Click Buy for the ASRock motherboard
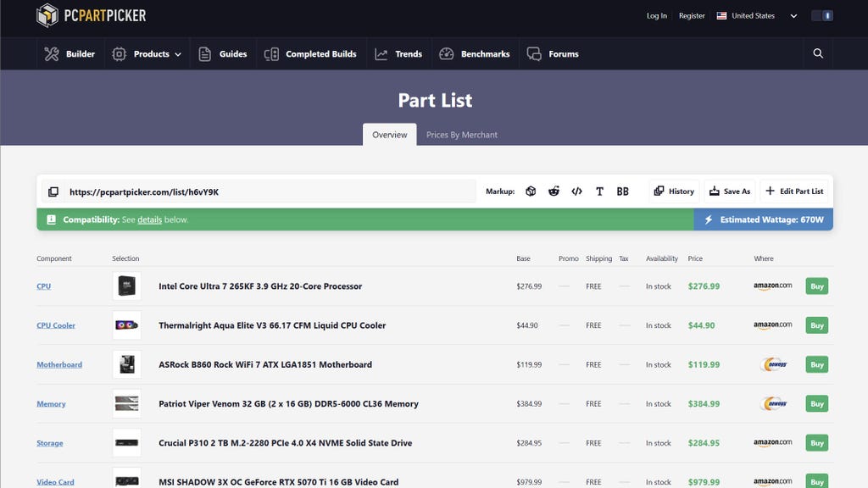Screen dimensions: 868x488 (x=816, y=364)
